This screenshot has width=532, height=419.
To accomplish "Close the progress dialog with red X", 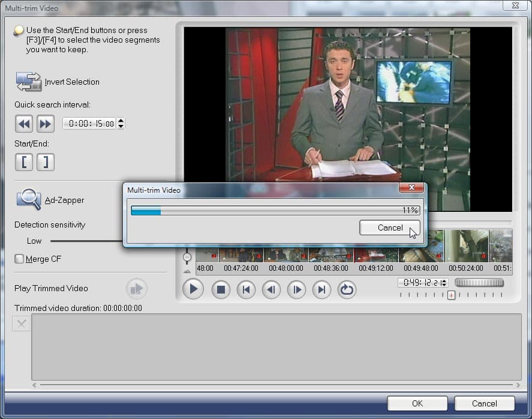I will 411,187.
